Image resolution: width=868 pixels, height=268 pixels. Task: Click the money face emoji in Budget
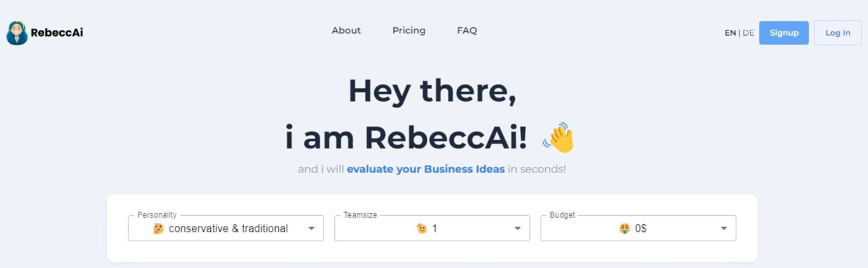[x=625, y=229]
